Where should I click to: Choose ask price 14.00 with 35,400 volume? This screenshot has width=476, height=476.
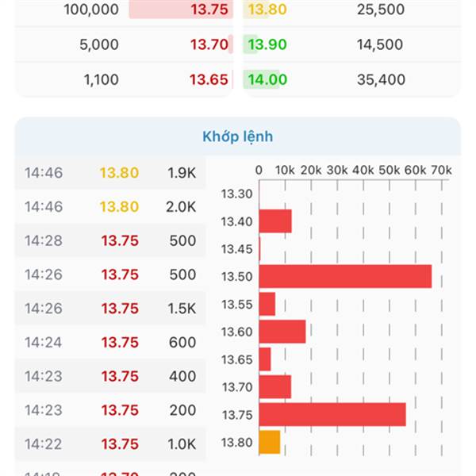(x=266, y=79)
